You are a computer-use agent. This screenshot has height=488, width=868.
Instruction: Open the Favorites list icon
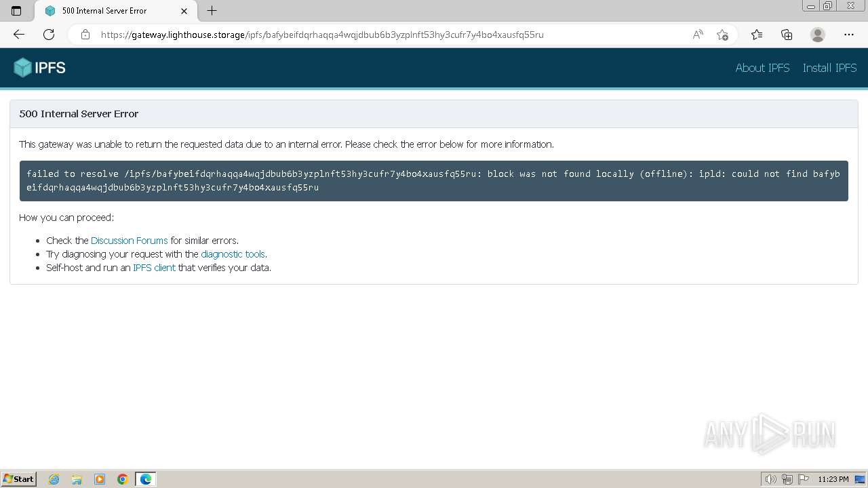pos(757,35)
